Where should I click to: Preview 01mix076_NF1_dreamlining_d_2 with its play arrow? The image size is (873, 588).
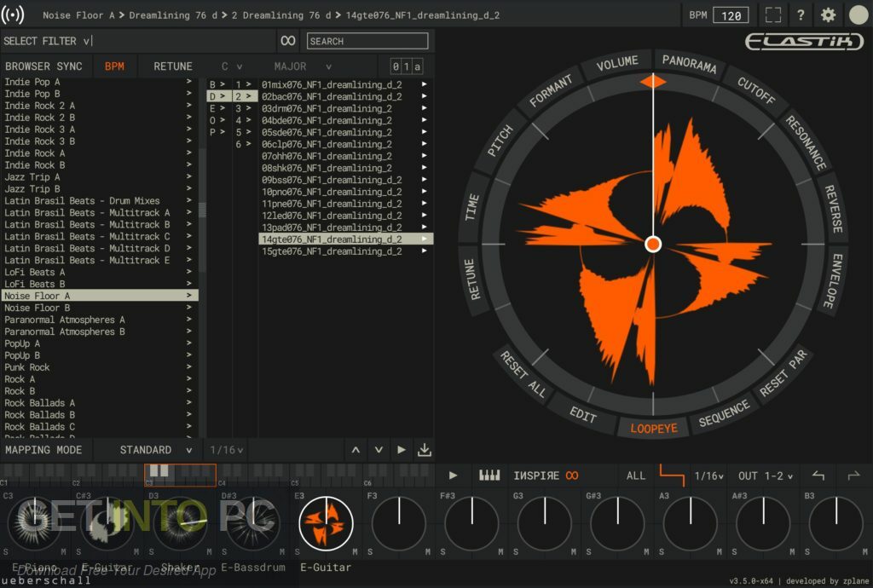click(424, 84)
